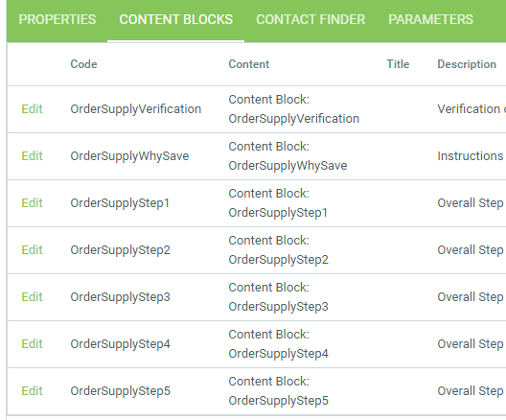Click the Title column header

click(x=398, y=64)
